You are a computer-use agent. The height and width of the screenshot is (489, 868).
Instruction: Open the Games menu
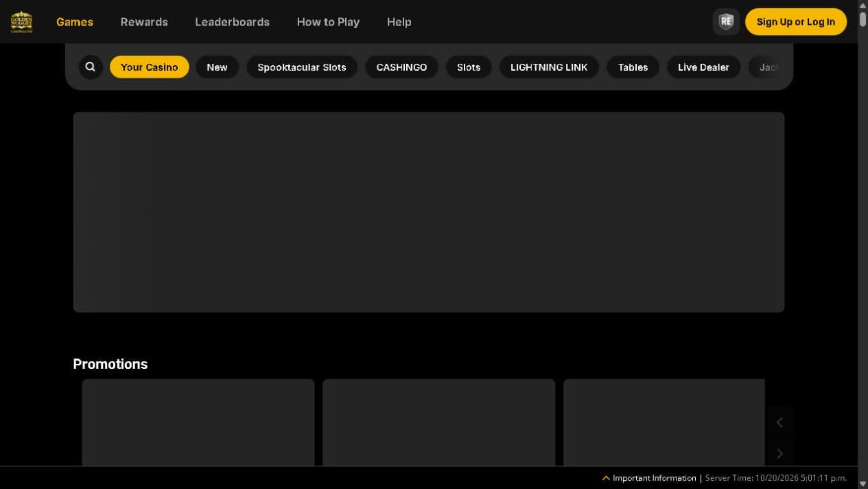click(x=75, y=22)
